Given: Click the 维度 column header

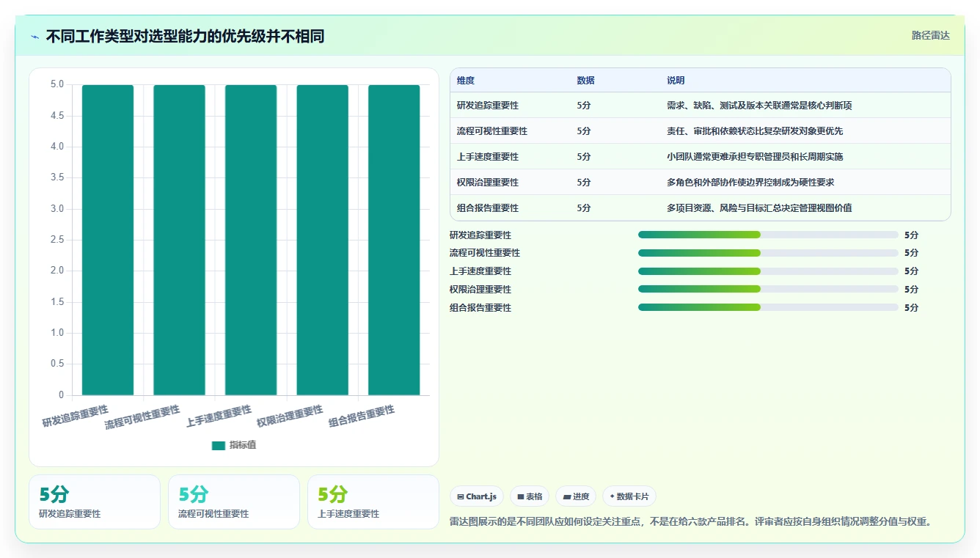Looking at the screenshot, I should (x=466, y=81).
